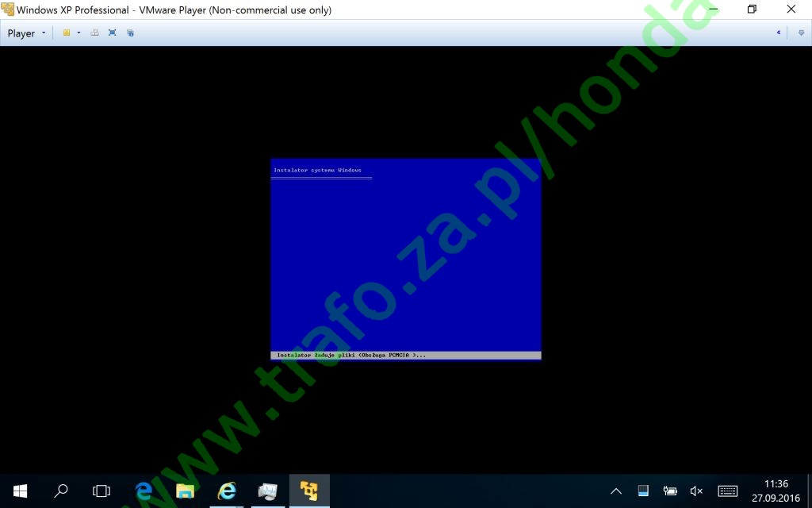
Task: Click the battery tray icon
Action: point(670,491)
